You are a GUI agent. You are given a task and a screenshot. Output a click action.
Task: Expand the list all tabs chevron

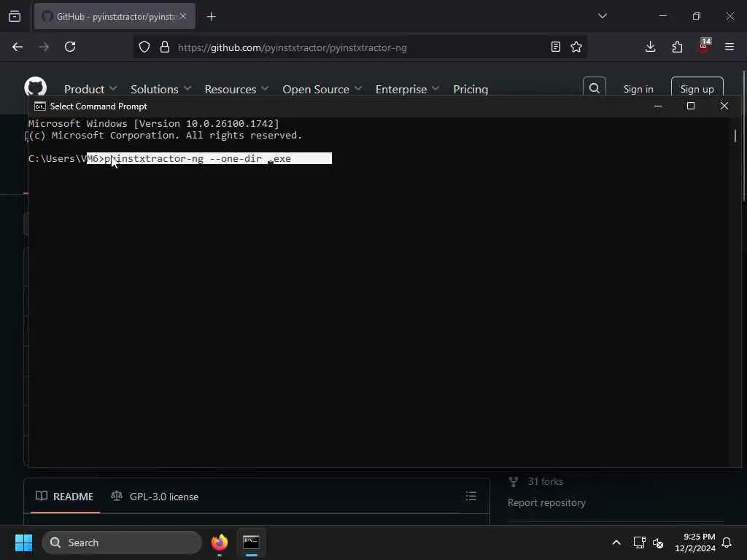pos(603,16)
